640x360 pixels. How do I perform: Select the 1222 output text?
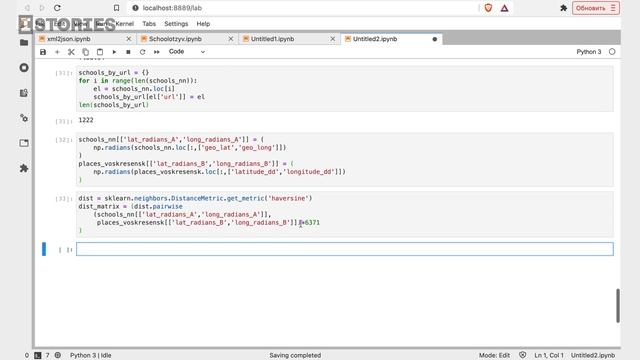(x=86, y=120)
